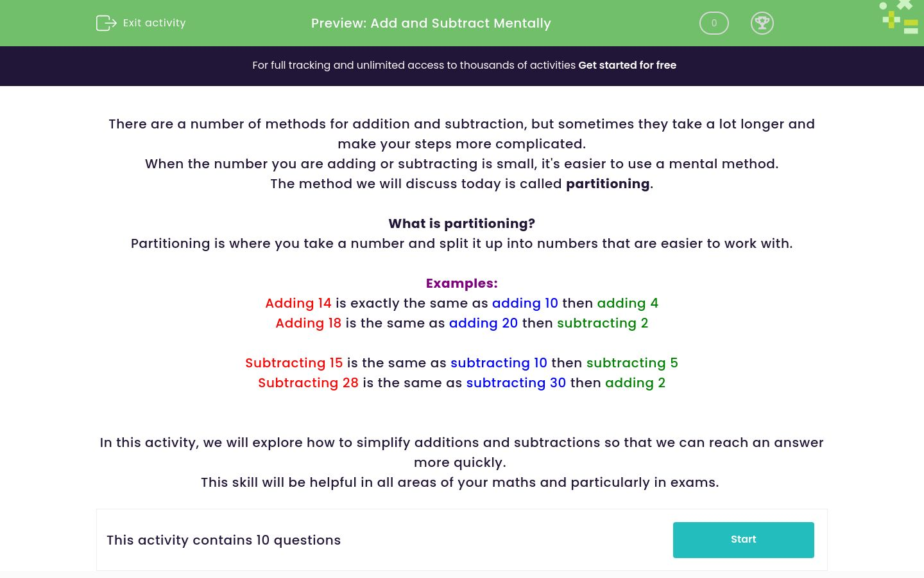The image size is (924, 578).
Task: Select the green subtracting 2 text
Action: click(603, 323)
